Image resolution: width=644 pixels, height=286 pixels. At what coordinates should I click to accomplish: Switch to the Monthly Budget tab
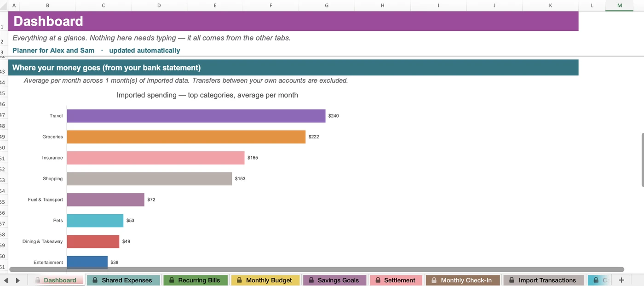tap(265, 280)
